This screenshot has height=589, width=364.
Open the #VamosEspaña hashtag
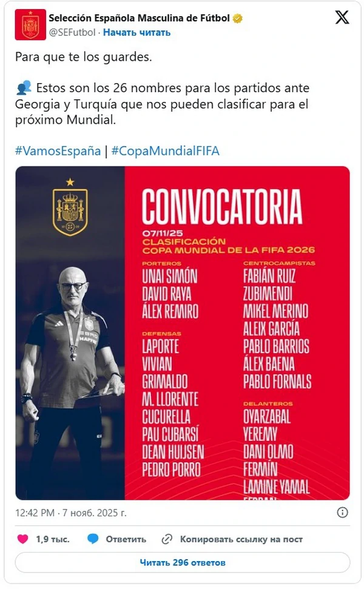pyautogui.click(x=58, y=151)
